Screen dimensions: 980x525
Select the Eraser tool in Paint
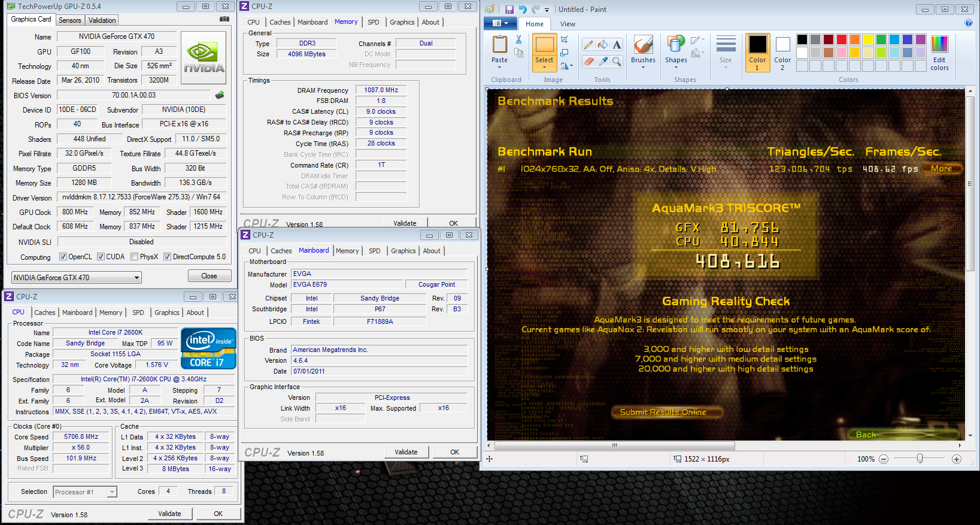point(588,61)
